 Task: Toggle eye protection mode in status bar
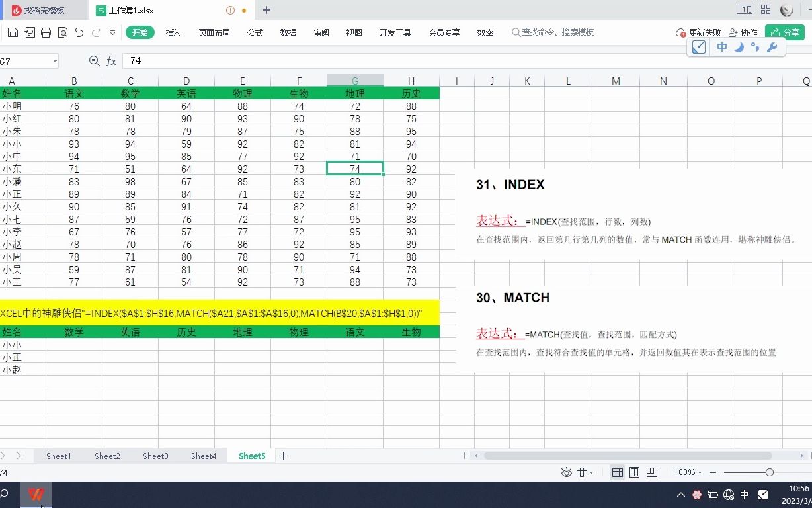point(567,472)
